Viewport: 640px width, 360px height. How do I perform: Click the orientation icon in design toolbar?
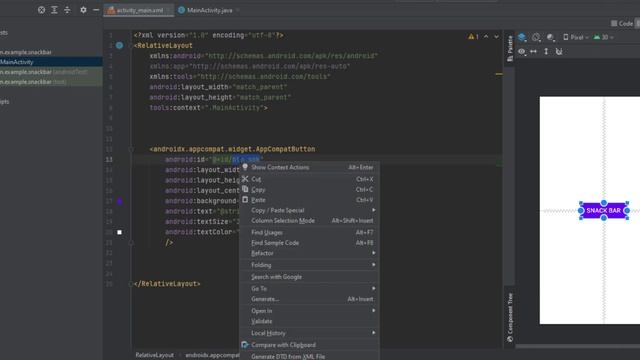[536, 38]
